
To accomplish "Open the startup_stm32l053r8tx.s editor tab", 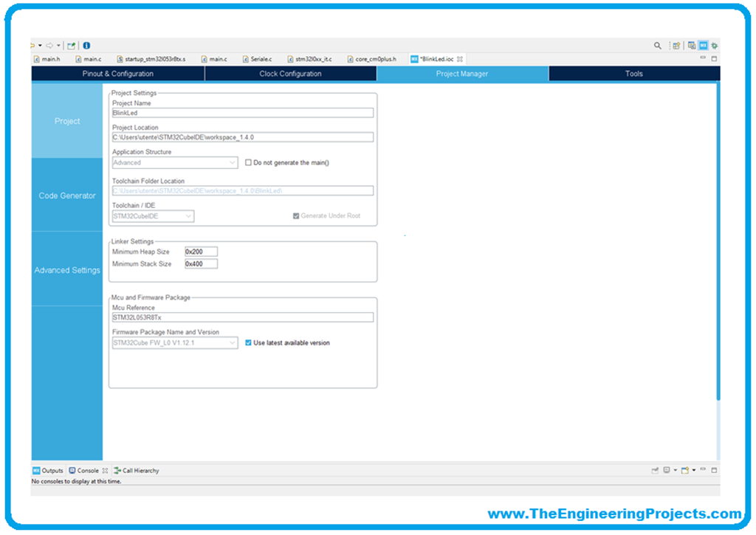I will (x=151, y=59).
